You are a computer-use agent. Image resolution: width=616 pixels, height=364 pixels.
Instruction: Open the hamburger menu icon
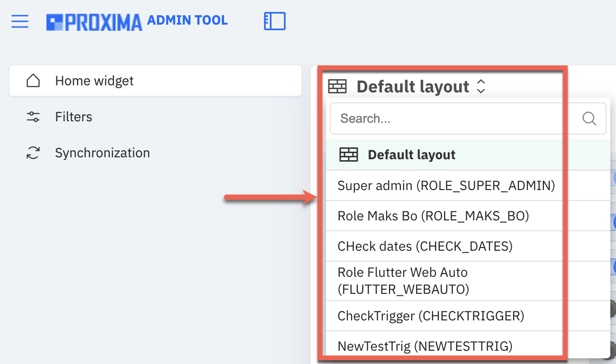pos(20,21)
